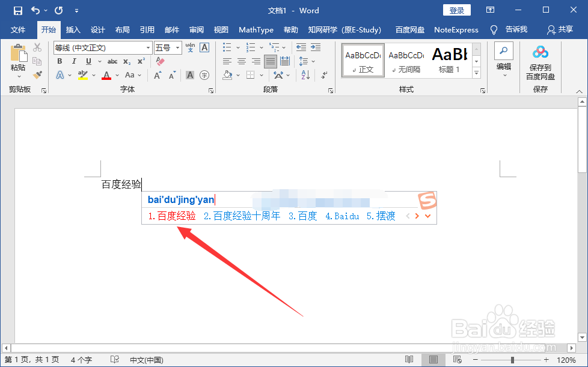Screen dimensions: 588x367
Task: Toggle Strikethrough formatting
Action: (112, 61)
